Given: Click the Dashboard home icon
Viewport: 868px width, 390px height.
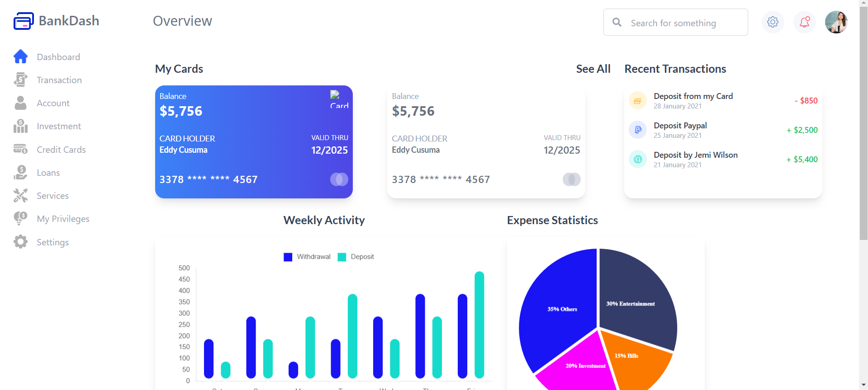Looking at the screenshot, I should (20, 56).
